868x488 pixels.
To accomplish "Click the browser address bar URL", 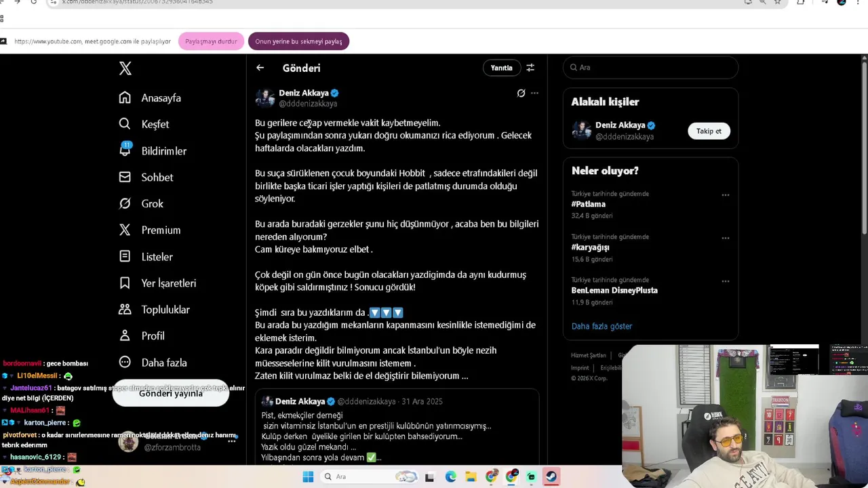I will (x=138, y=2).
